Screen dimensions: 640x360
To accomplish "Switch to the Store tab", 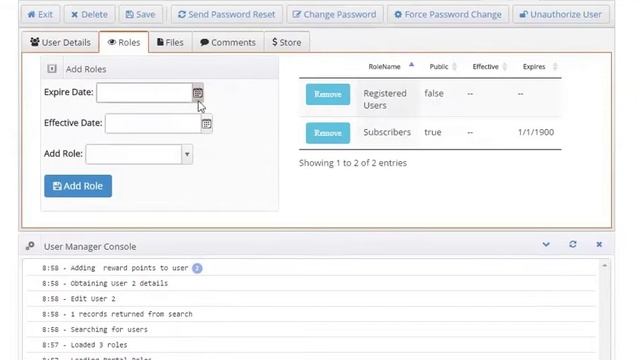I will pyautogui.click(x=287, y=42).
